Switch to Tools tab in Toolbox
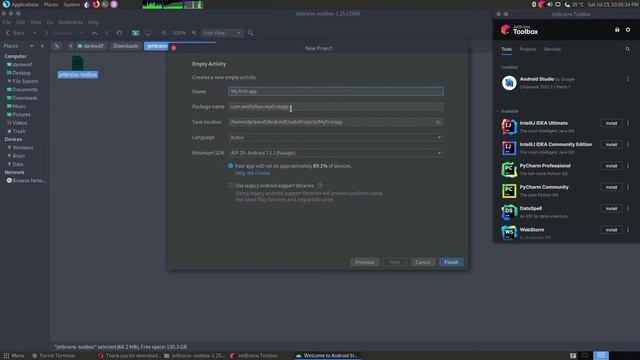This screenshot has height=360, width=640. click(507, 49)
